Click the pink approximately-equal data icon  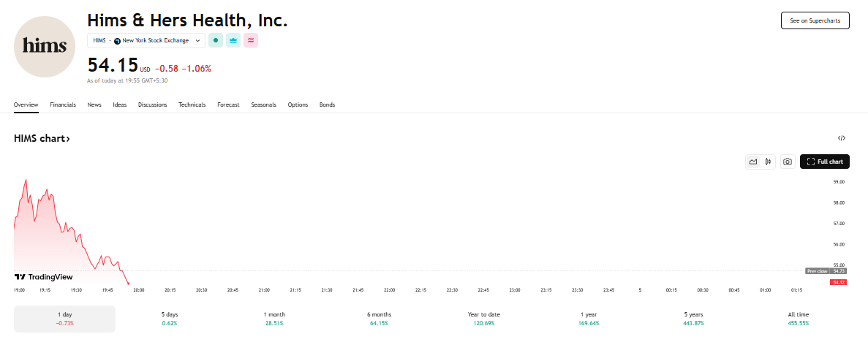251,40
